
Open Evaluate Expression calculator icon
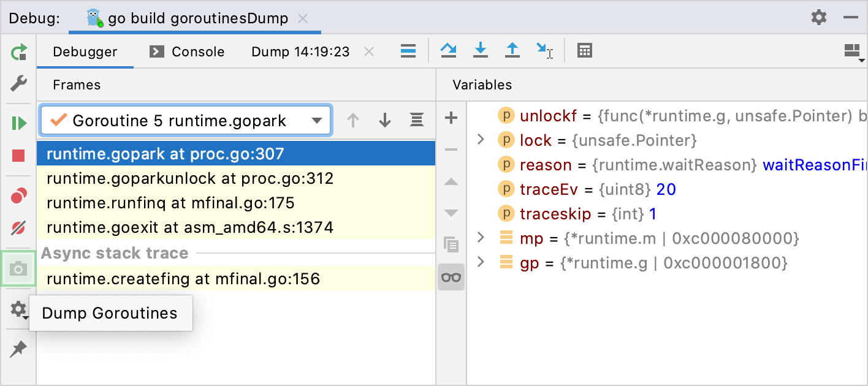(585, 51)
